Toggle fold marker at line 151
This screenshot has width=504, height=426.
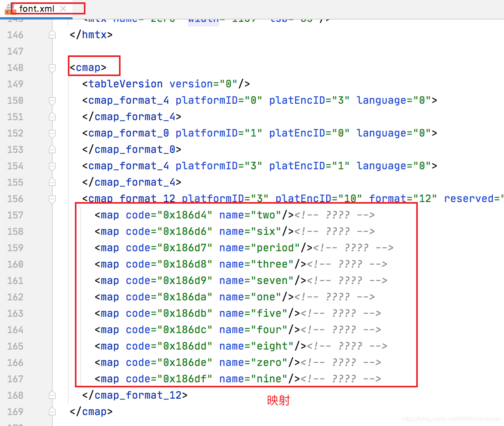pyautogui.click(x=52, y=117)
